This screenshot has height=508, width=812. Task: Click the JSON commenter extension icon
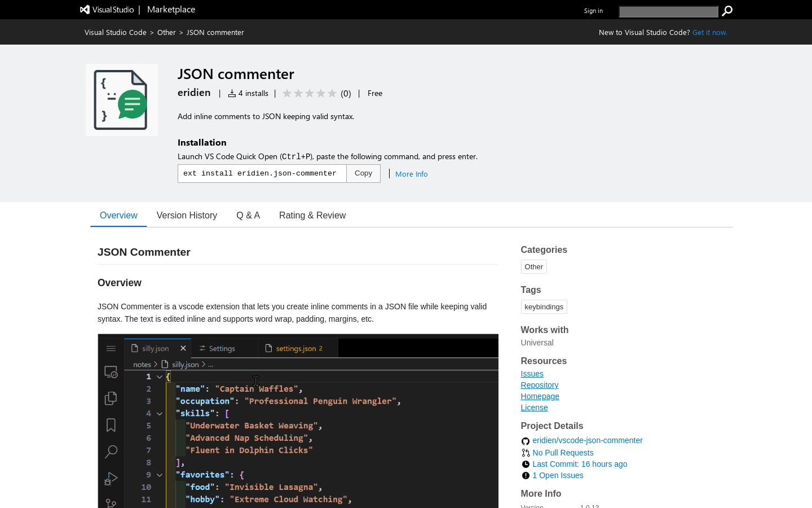[x=122, y=100]
